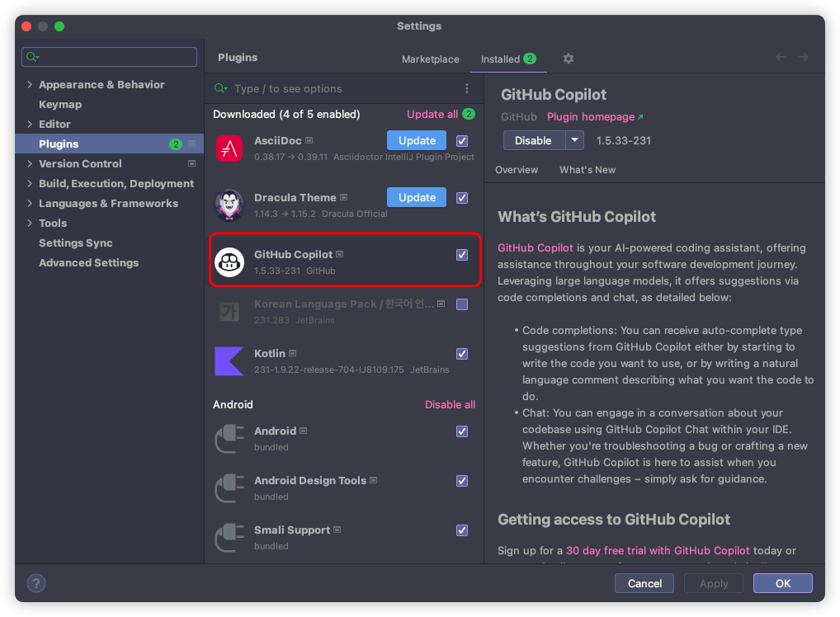The height and width of the screenshot is (617, 840).
Task: Click the plugin list search magnifier icon
Action: (x=220, y=88)
